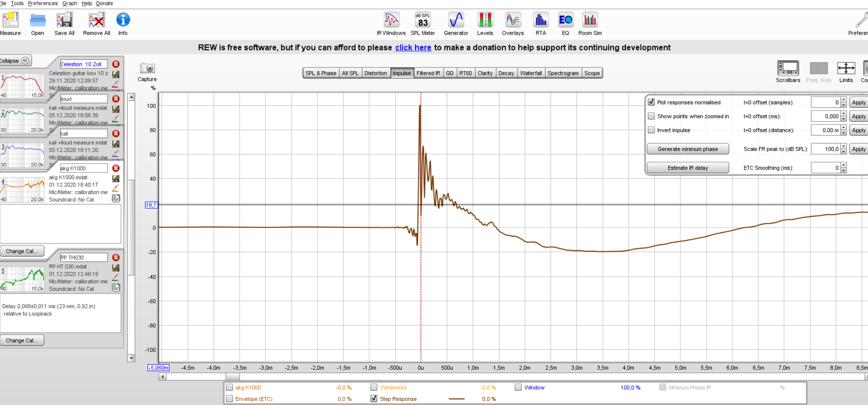Screen dimensions: 868x405
Task: Remove the iloud measurement via red X
Action: 116,99
